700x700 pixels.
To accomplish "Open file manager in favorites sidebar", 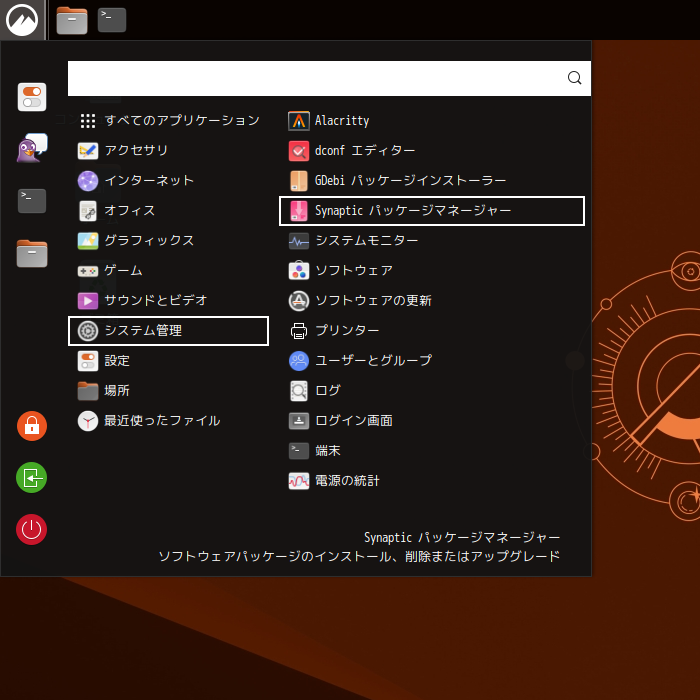I will tap(32, 254).
